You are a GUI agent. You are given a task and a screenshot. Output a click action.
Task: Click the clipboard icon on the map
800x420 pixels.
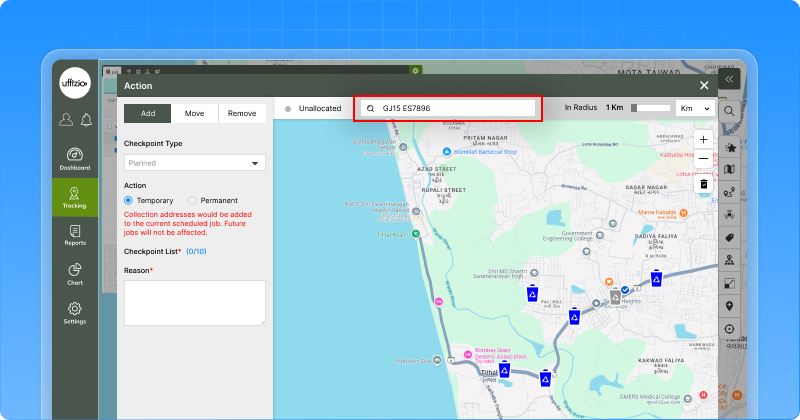point(704,185)
